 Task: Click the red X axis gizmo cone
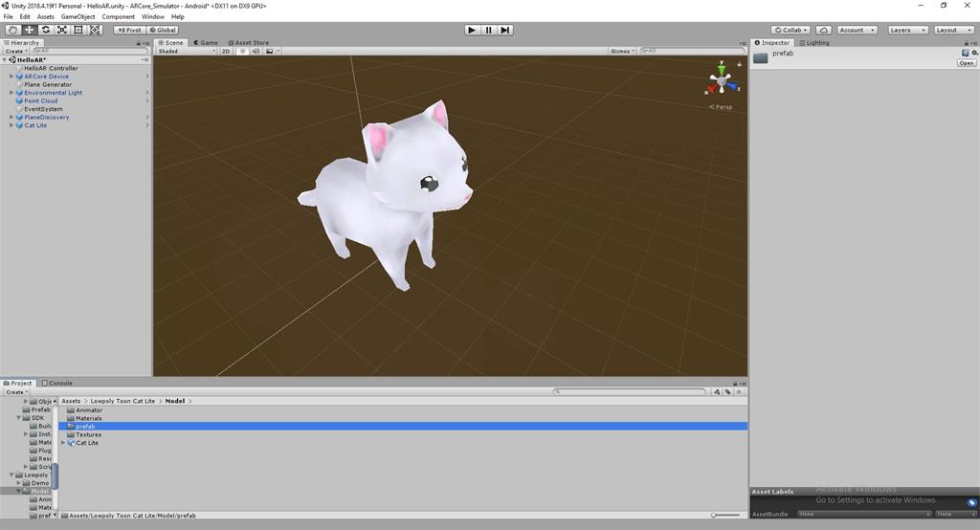coord(711,89)
